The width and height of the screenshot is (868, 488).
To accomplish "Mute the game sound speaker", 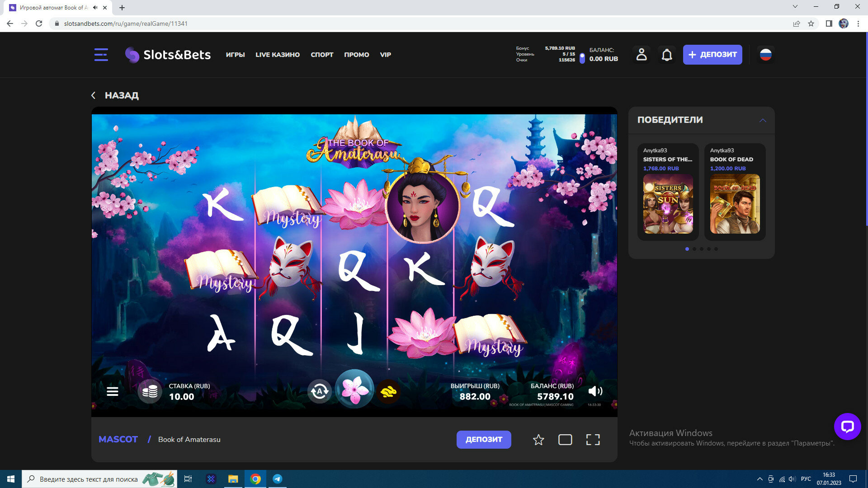I will coord(595,391).
